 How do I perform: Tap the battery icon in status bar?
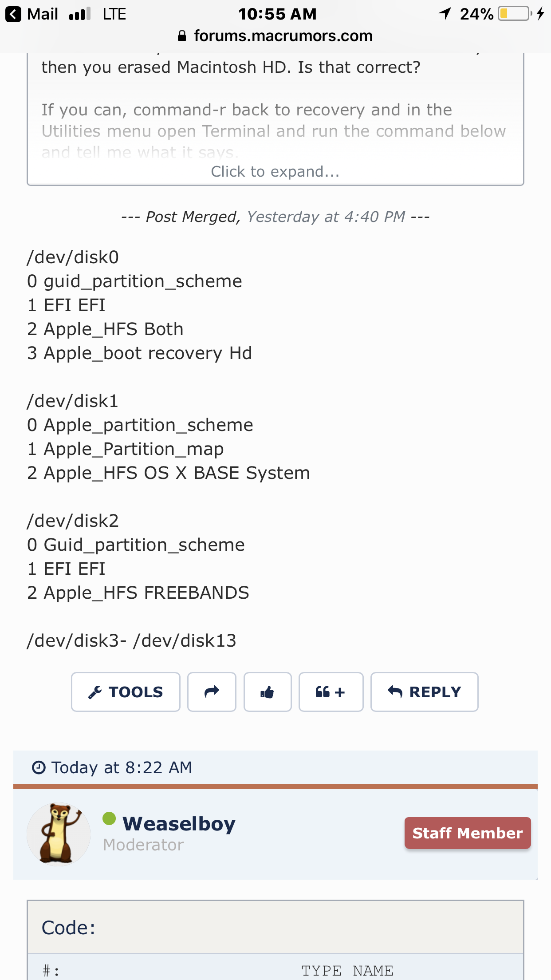coord(515,14)
